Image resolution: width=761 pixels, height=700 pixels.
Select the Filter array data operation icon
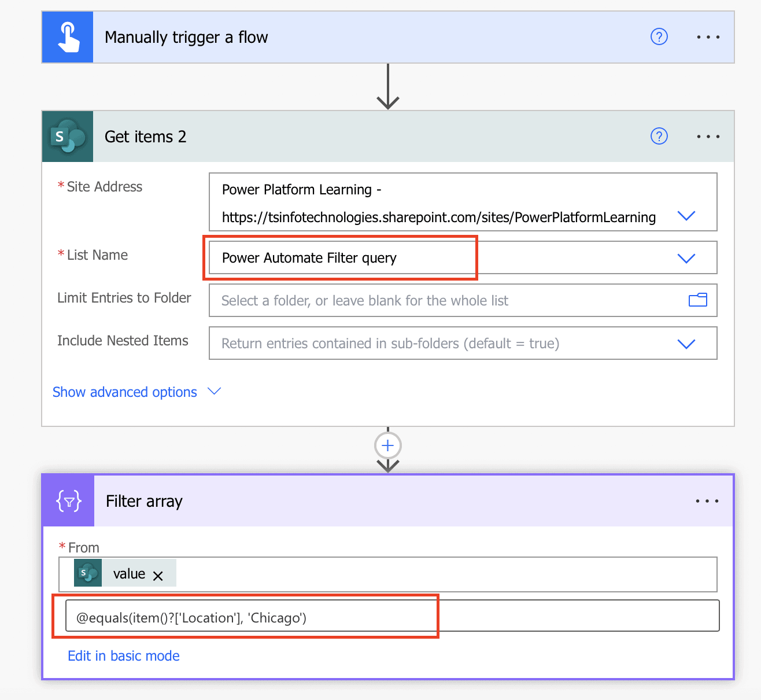point(67,501)
